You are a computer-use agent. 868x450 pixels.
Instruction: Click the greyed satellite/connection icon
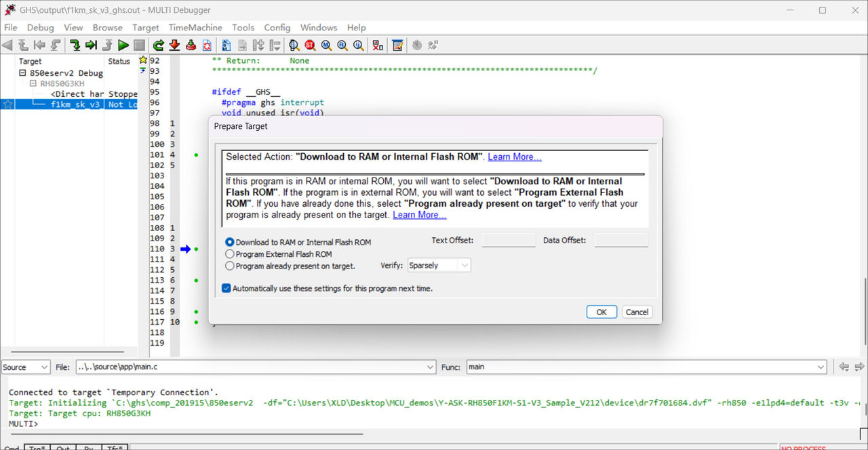tap(433, 45)
